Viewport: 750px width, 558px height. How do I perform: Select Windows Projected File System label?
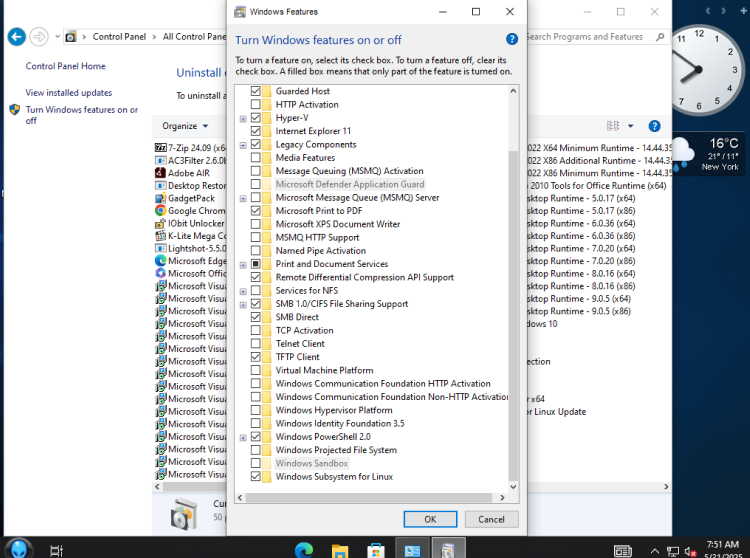point(336,450)
